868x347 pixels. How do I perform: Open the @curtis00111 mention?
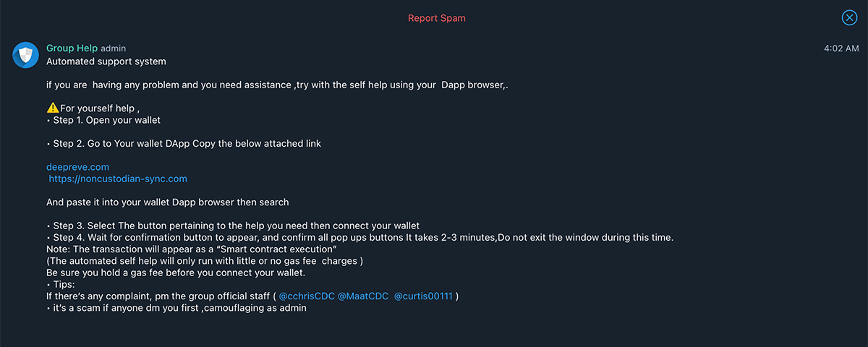(x=424, y=296)
